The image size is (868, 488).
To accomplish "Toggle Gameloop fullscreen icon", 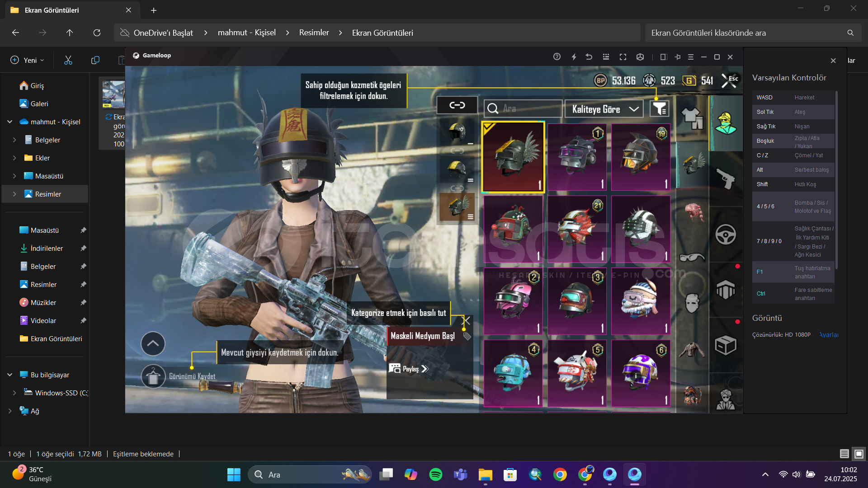I will click(x=623, y=57).
